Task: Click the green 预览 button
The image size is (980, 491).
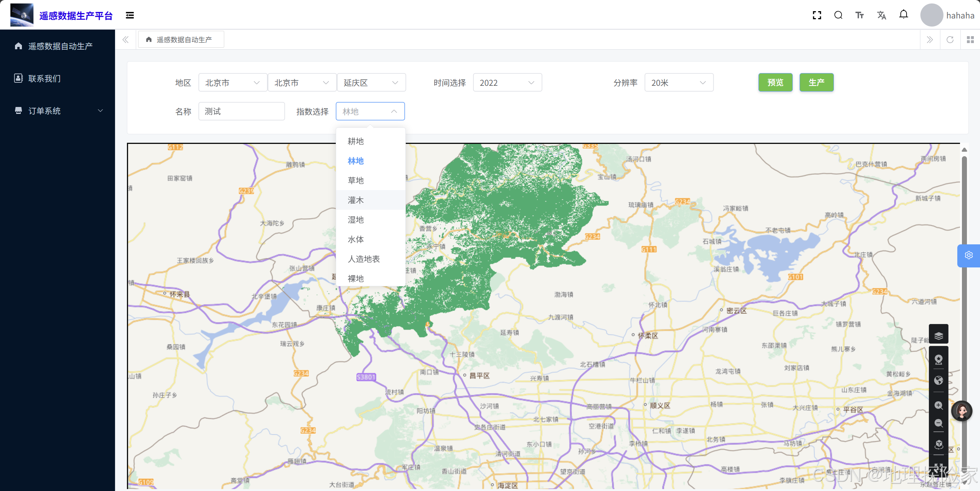Action: [775, 82]
